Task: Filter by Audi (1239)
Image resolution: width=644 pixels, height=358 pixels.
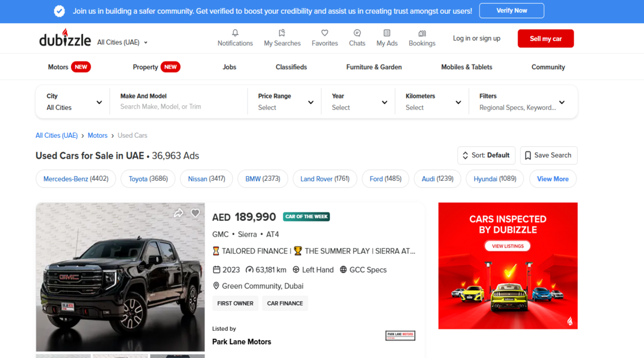Action: 438,179
